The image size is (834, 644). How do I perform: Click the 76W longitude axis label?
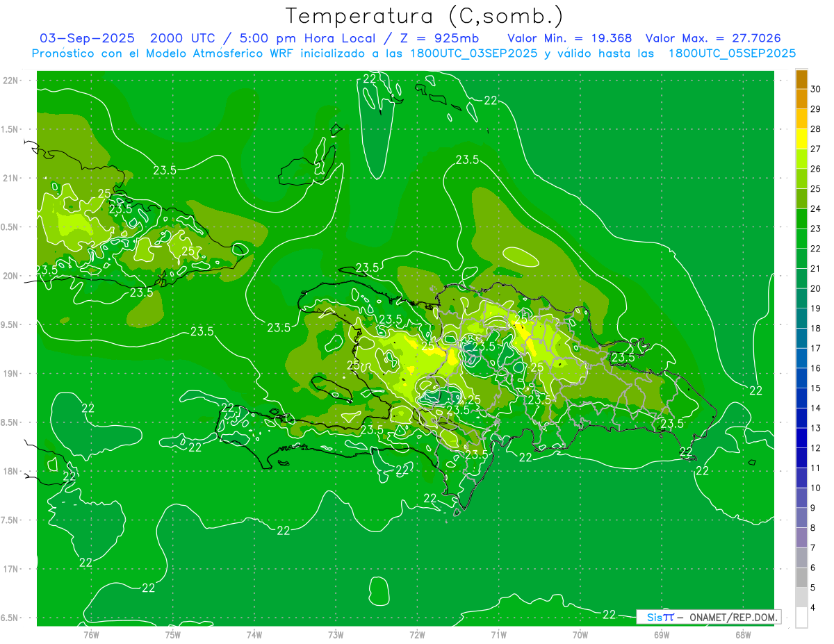tap(91, 634)
